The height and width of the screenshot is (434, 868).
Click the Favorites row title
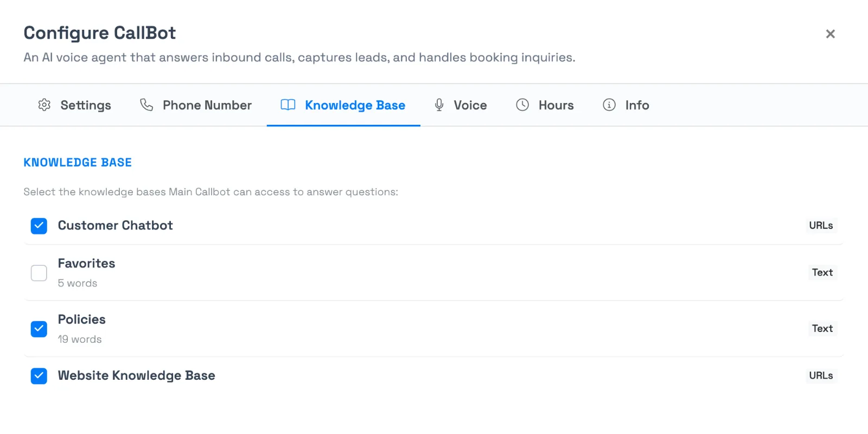point(86,263)
